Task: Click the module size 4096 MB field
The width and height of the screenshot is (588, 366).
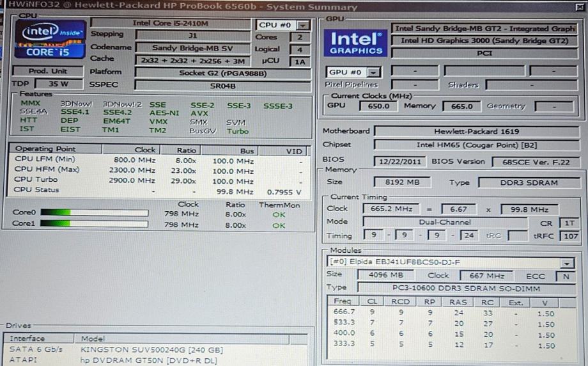Action: (385, 275)
